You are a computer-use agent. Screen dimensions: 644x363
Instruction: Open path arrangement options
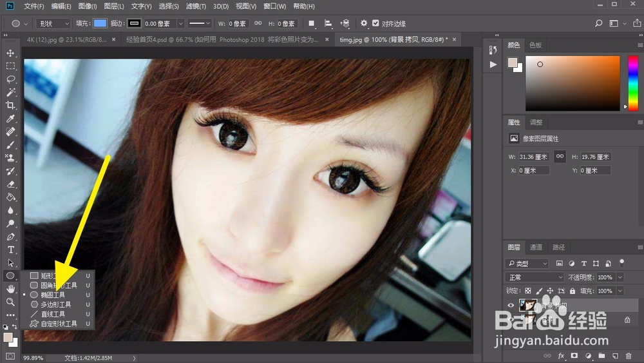pyautogui.click(x=345, y=23)
